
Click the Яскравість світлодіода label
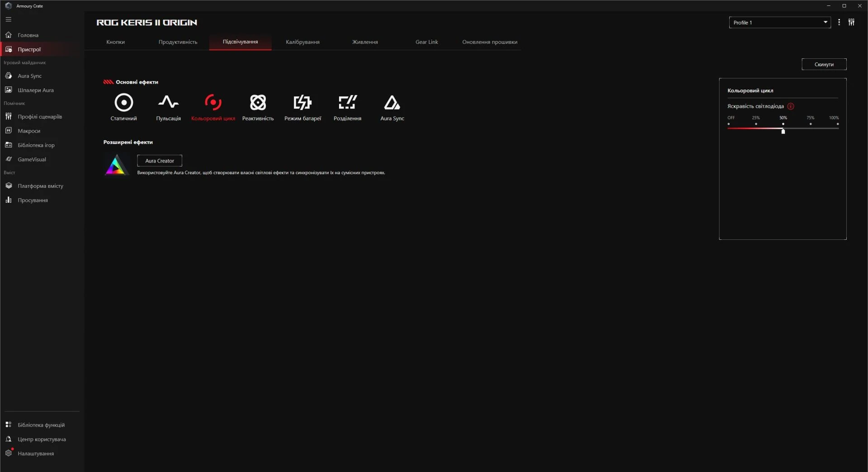coord(755,106)
